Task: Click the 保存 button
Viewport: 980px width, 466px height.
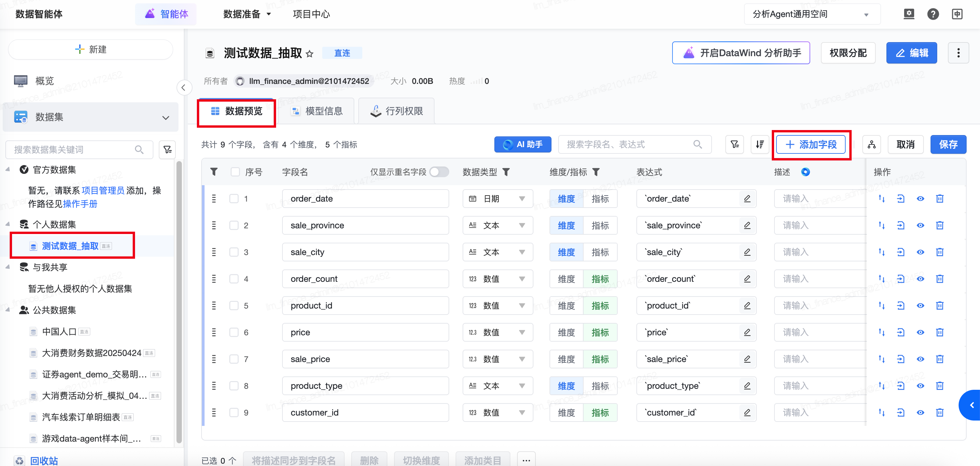Action: (x=948, y=144)
